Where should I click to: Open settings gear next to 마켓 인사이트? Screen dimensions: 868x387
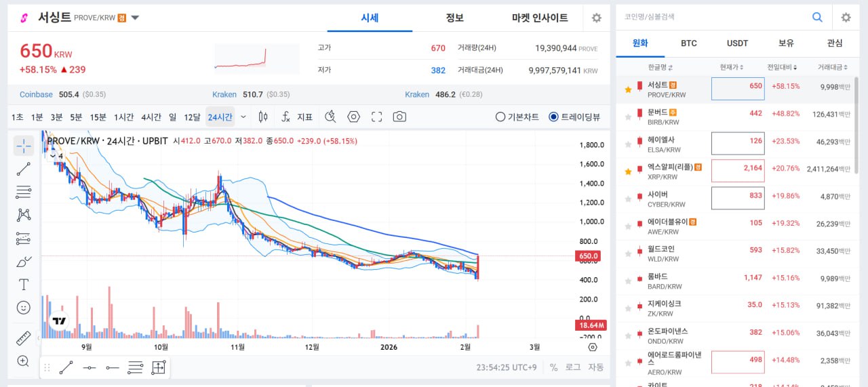596,18
